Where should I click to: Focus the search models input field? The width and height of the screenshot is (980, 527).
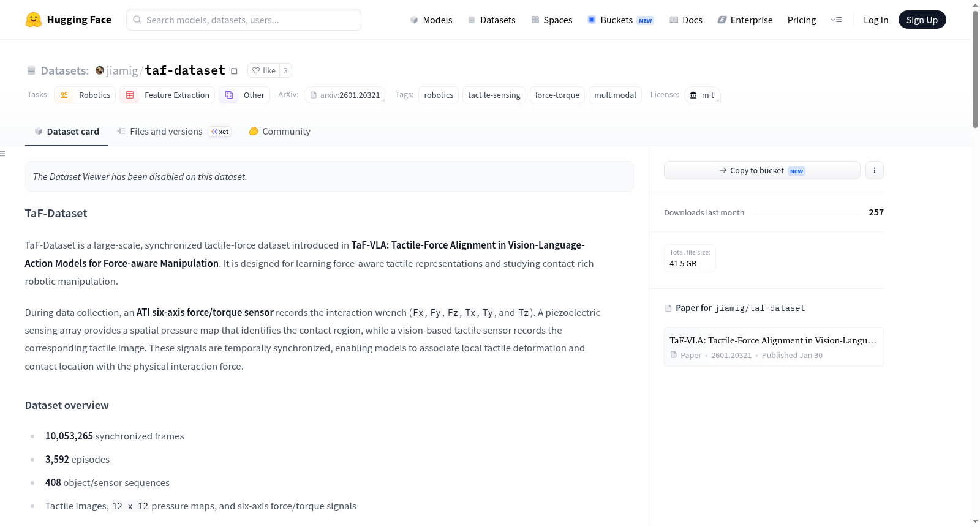pyautogui.click(x=244, y=20)
